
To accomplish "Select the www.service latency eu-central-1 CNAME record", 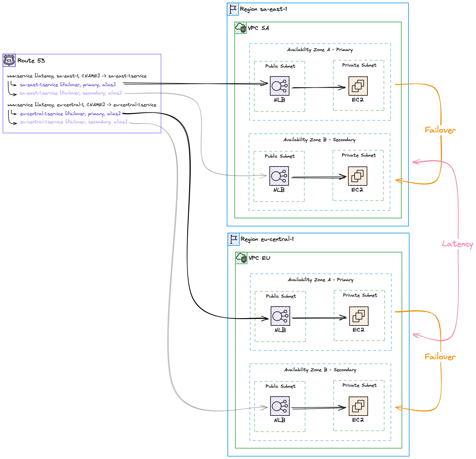I will click(x=82, y=105).
